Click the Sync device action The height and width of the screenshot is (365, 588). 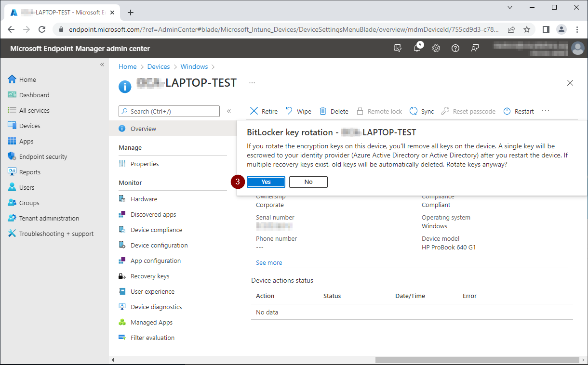click(x=422, y=111)
